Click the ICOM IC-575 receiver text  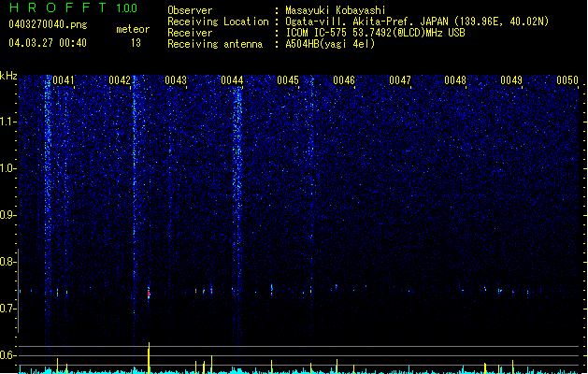[375, 33]
